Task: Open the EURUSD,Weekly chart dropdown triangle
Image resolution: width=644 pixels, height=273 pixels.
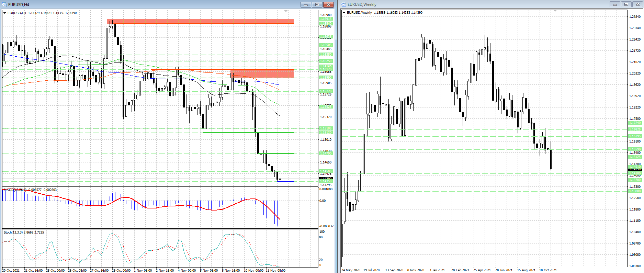Action: point(344,13)
